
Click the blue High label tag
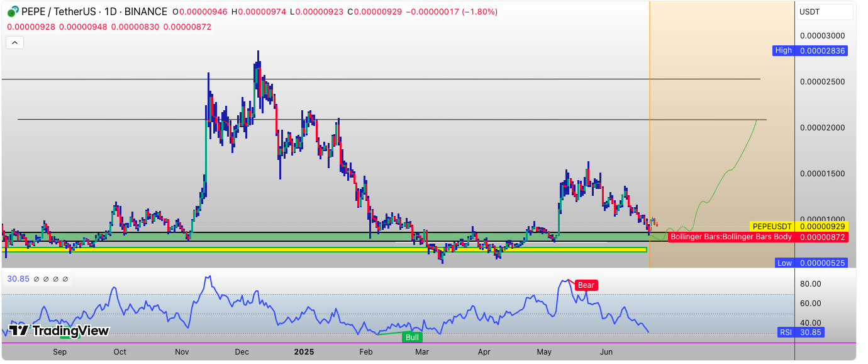click(x=784, y=50)
